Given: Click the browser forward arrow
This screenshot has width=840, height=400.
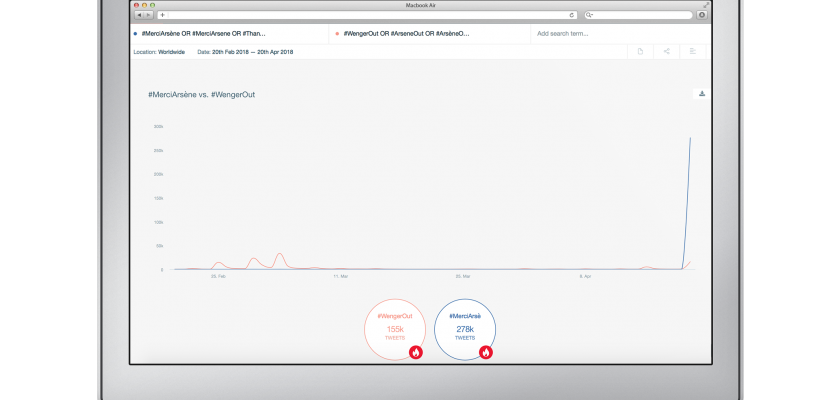Looking at the screenshot, I should 149,15.
